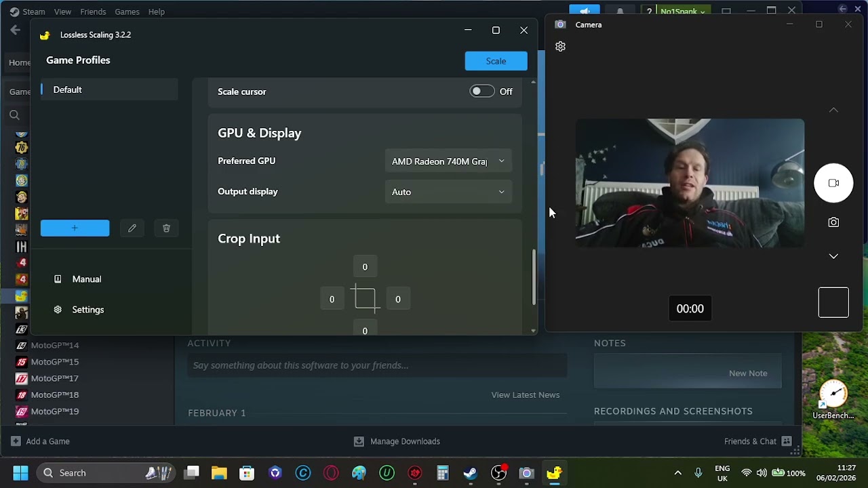
Task: Click the ENG UK language indicator
Action: click(x=722, y=473)
